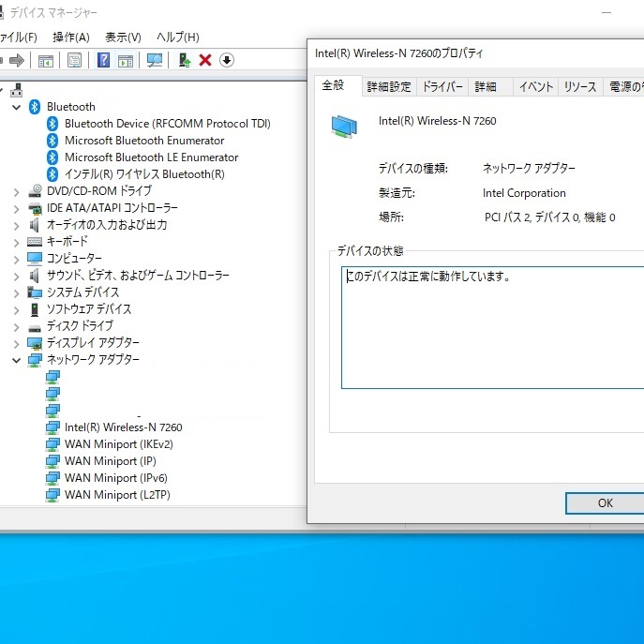
Task: Switch to the イベント tab
Action: [535, 86]
